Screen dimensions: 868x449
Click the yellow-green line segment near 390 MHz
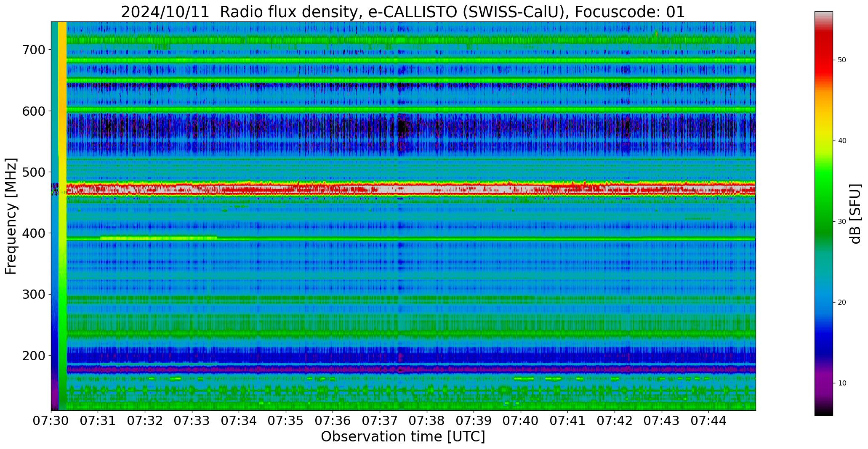click(158, 238)
